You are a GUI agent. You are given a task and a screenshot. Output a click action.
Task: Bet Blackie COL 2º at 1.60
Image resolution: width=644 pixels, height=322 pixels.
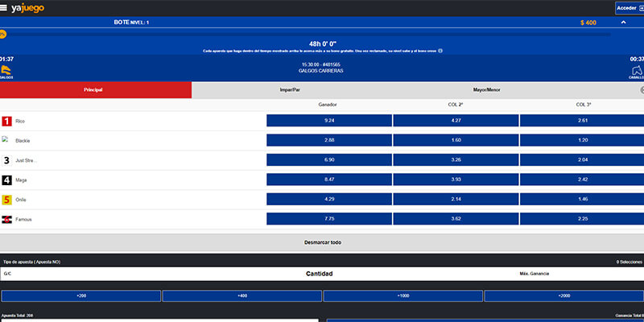pos(456,140)
